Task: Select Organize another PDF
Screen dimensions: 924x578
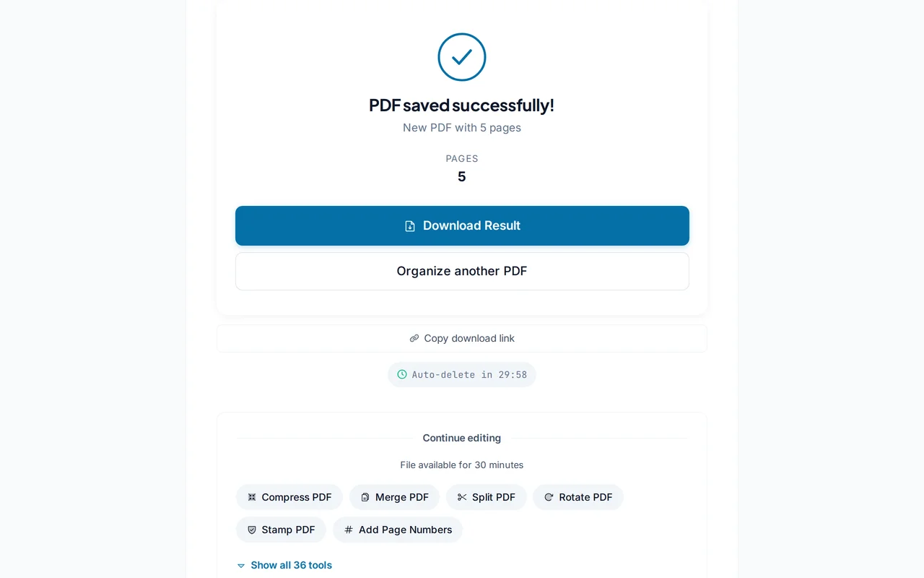Action: 462,271
